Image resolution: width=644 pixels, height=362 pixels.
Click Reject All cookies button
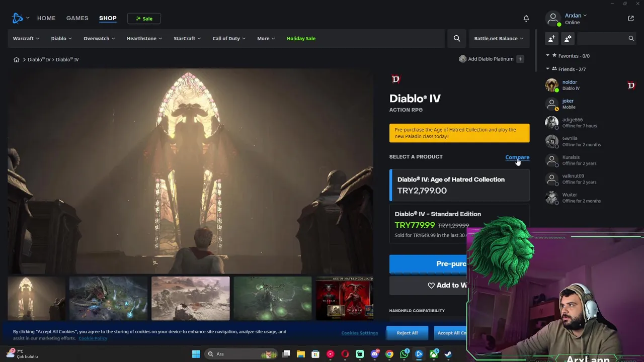click(x=407, y=333)
